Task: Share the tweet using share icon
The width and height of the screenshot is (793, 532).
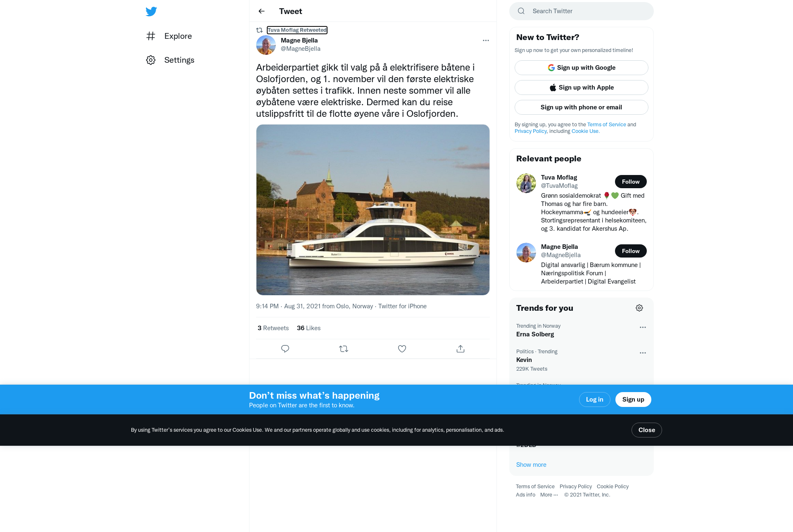Action: click(x=461, y=349)
